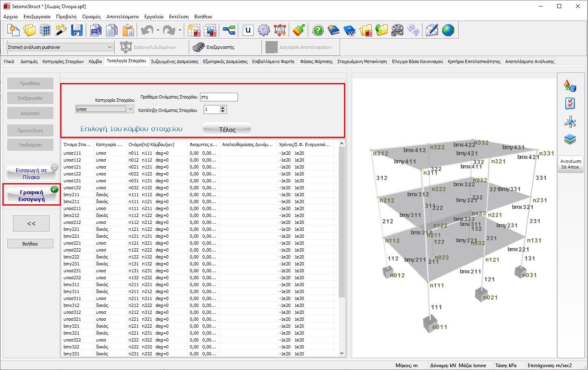Open 3D layers icon beside the model view
588x370 pixels.
click(x=570, y=139)
